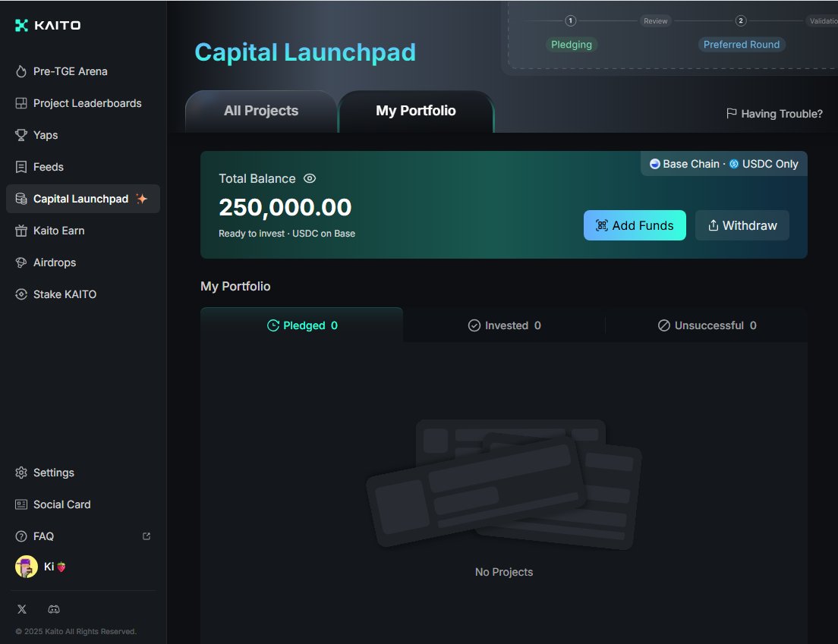This screenshot has height=644, width=838.
Task: Click the 250,000.00 balance amount
Action: coord(285,207)
